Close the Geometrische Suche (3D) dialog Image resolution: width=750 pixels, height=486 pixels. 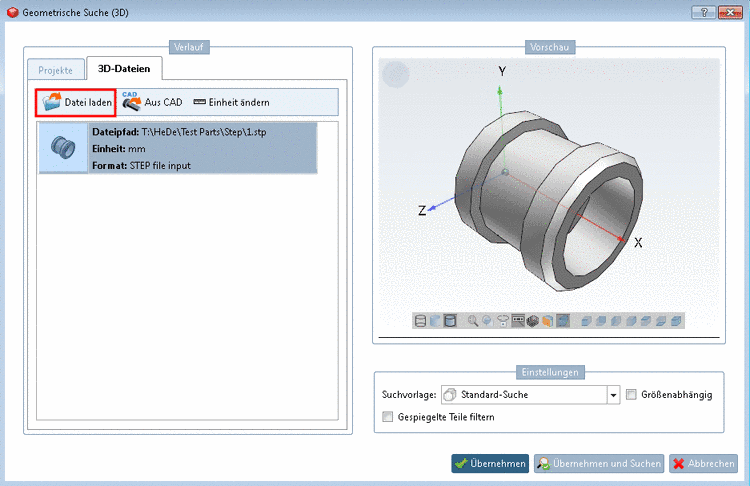[730, 12]
